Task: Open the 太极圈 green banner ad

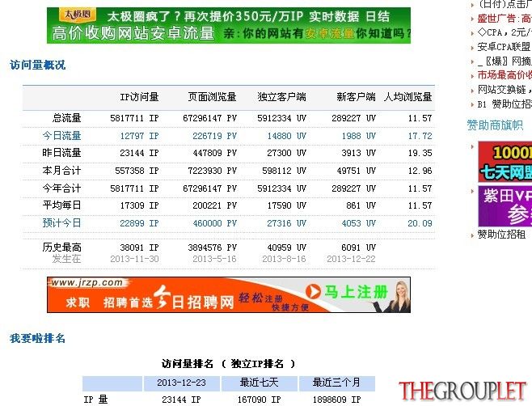Action: point(229,25)
